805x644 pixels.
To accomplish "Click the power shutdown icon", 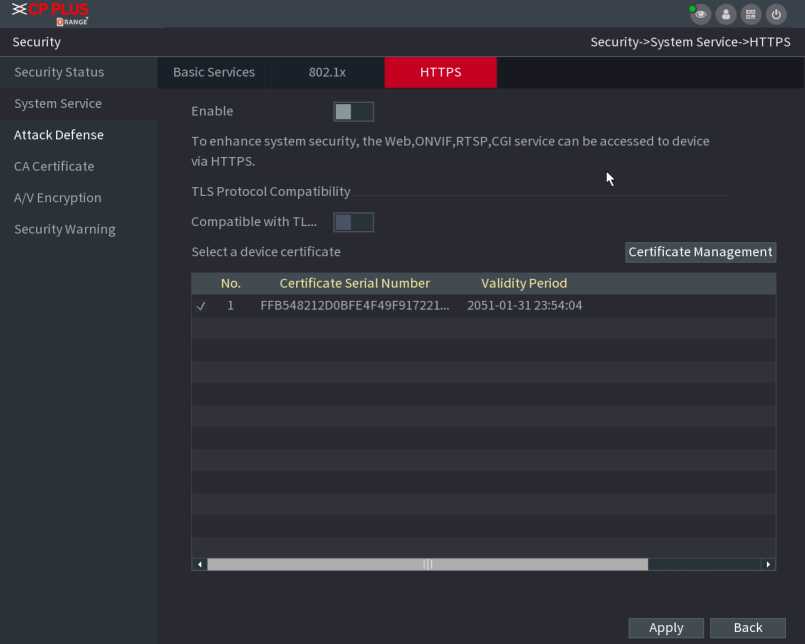I will click(x=777, y=14).
